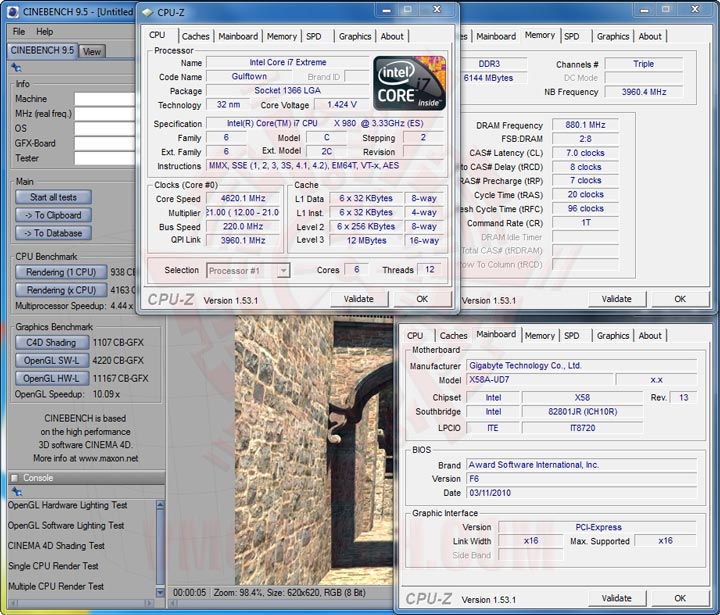Copy results with the To Clipboard button

coord(54,215)
